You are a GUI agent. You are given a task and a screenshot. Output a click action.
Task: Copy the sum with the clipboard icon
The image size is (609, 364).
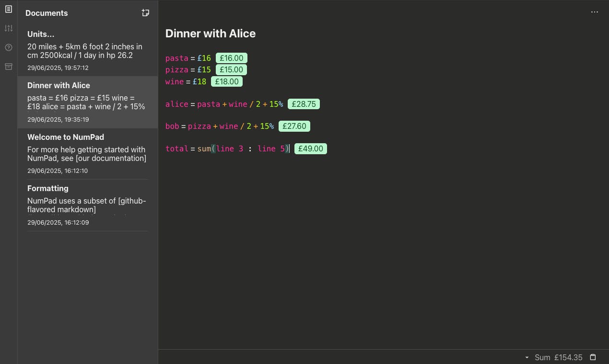593,357
